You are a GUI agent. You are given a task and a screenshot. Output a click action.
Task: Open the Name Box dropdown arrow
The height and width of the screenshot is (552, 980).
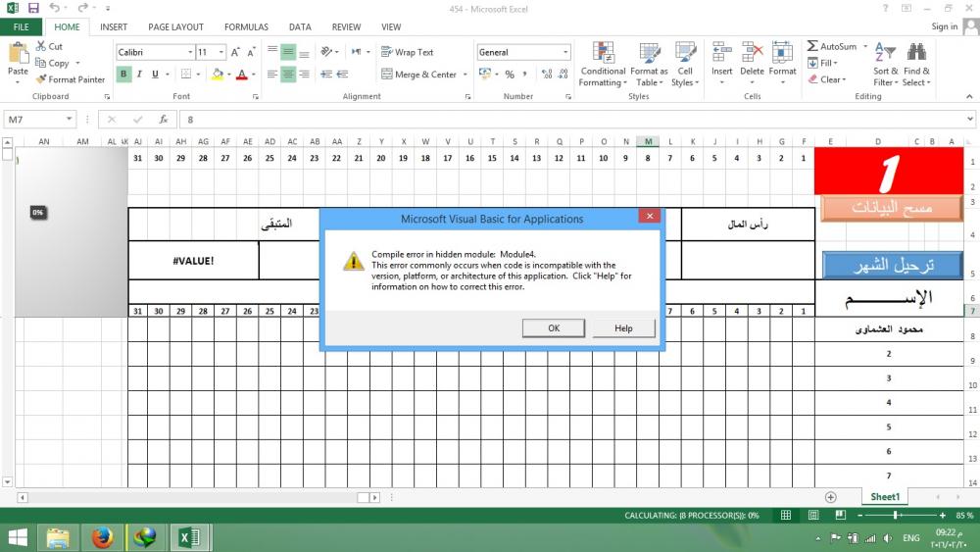point(69,119)
